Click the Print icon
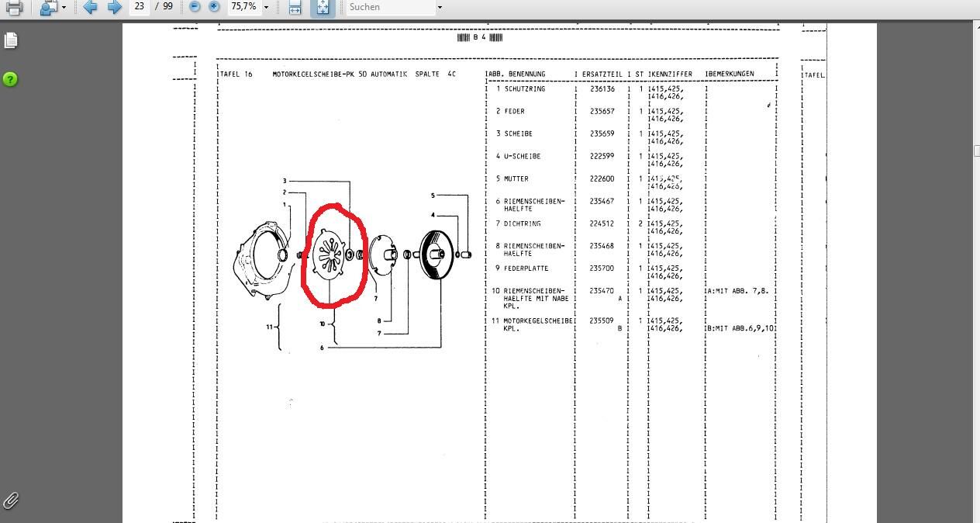The image size is (980, 523). pyautogui.click(x=14, y=7)
